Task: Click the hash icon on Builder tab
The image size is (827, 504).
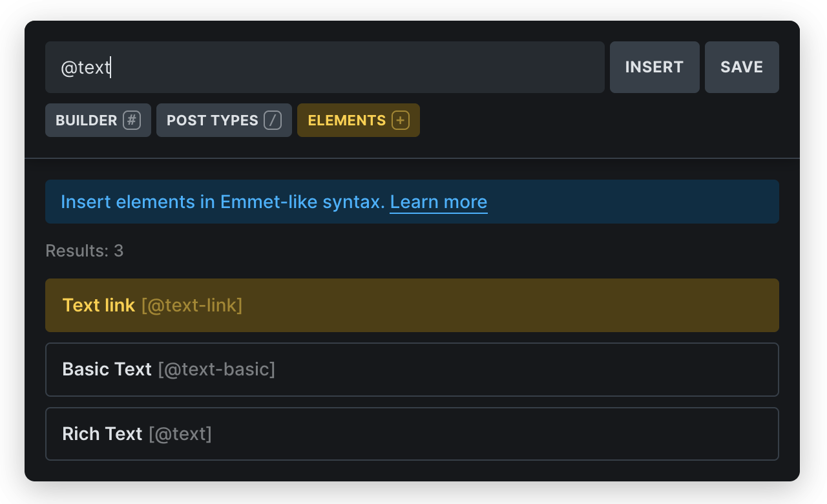Action: point(132,120)
